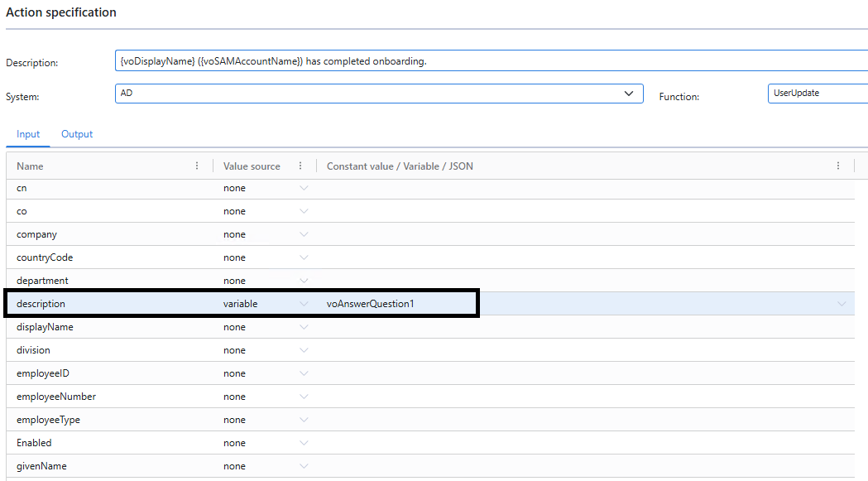Select the Input tab

pyautogui.click(x=28, y=134)
